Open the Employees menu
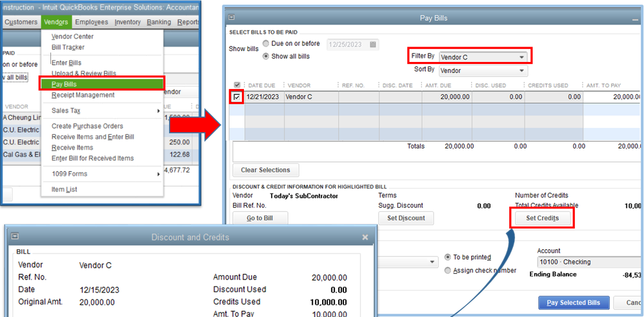The width and height of the screenshot is (644, 317). click(92, 22)
